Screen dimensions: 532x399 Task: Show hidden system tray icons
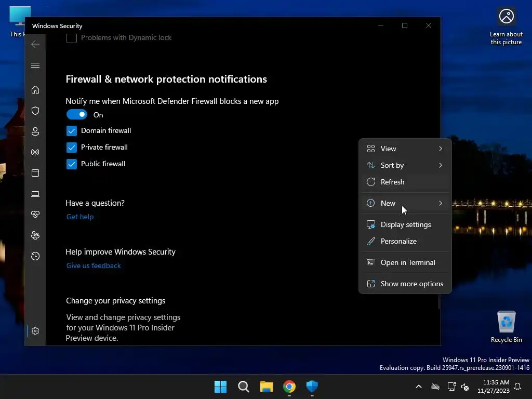[x=419, y=387]
